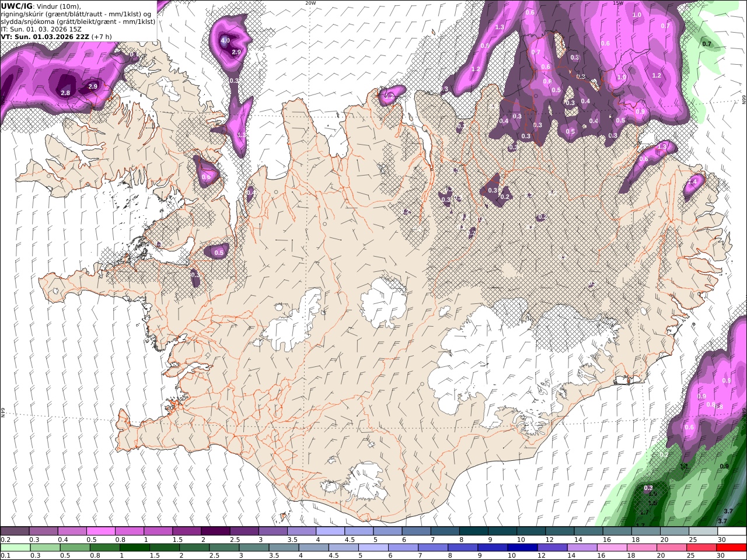Click the '20W' longitude label
This screenshot has height=560, width=747.
310,3
